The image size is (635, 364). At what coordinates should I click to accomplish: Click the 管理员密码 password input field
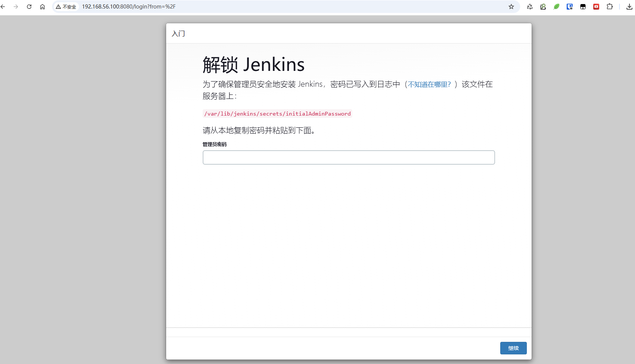(x=349, y=157)
